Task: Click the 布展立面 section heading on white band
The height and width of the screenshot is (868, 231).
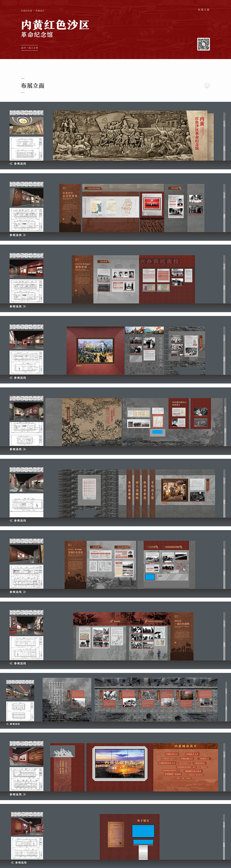Action: (33, 85)
